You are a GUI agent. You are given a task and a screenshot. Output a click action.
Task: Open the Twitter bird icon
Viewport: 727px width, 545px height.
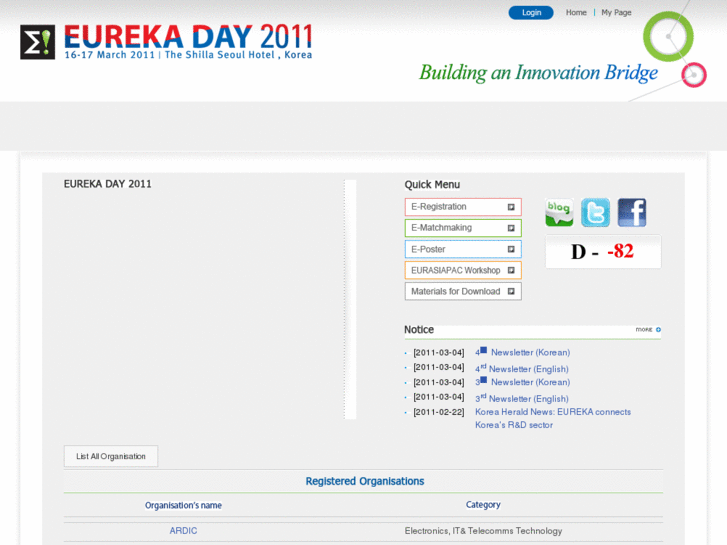tap(595, 213)
